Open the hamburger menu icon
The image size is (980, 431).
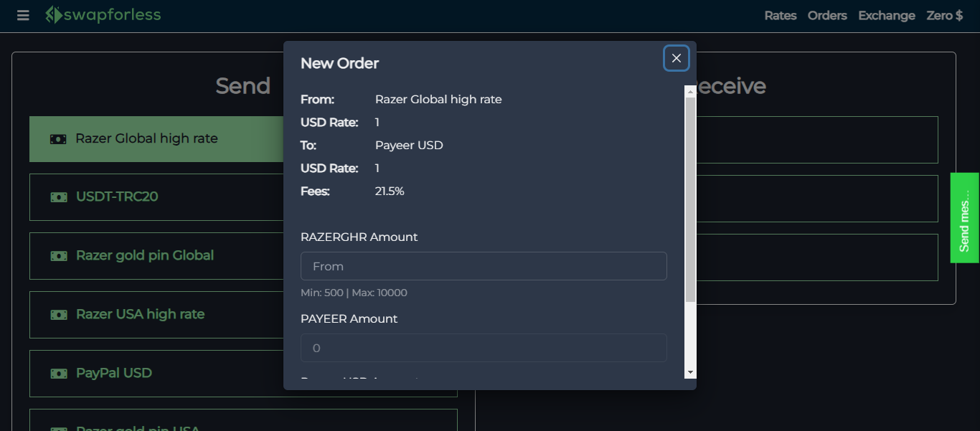23,16
